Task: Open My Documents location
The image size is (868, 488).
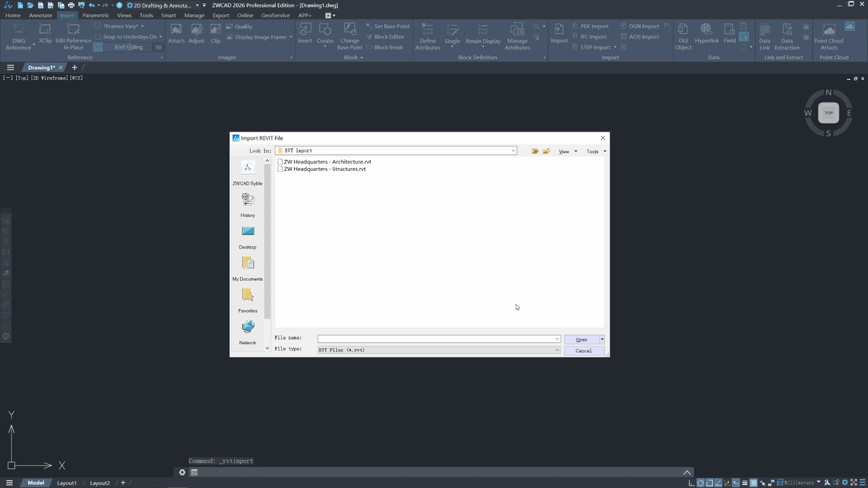Action: (x=248, y=268)
